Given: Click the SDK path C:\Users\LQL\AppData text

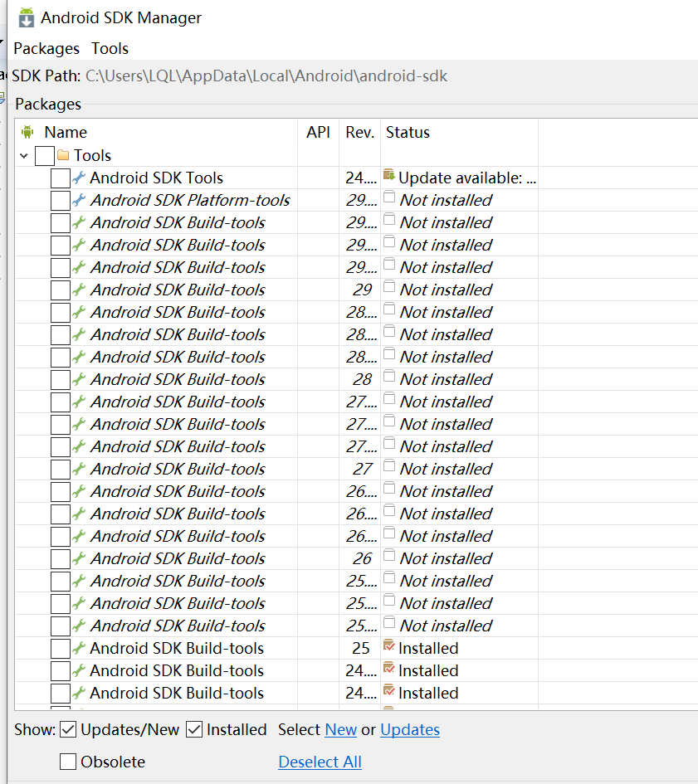Looking at the screenshot, I should (x=266, y=76).
